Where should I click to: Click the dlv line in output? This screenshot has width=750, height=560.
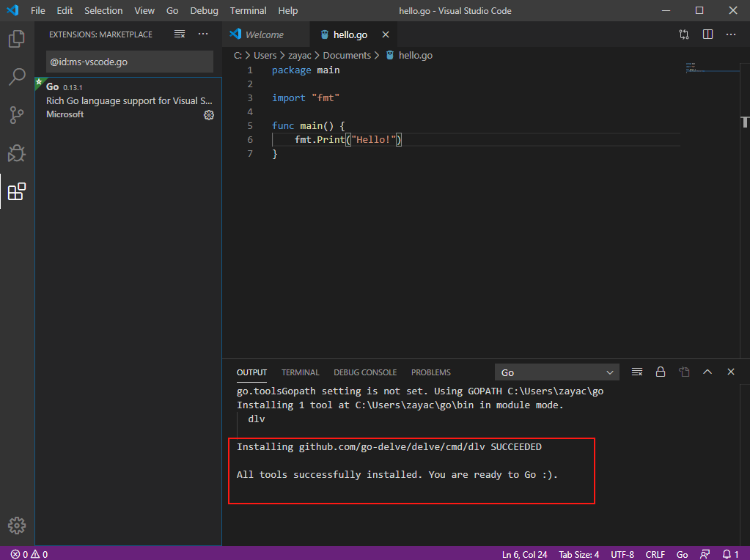click(257, 419)
